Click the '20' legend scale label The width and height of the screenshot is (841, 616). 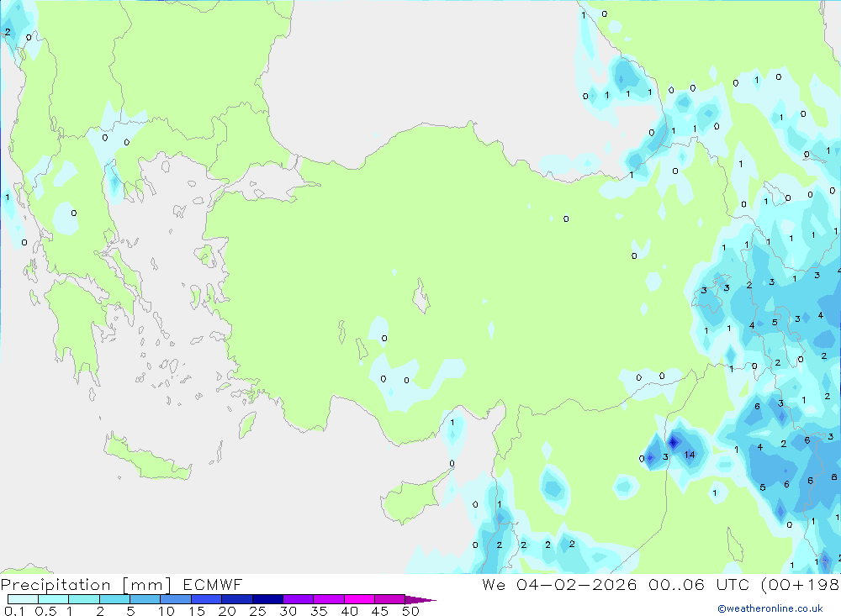[x=227, y=611]
